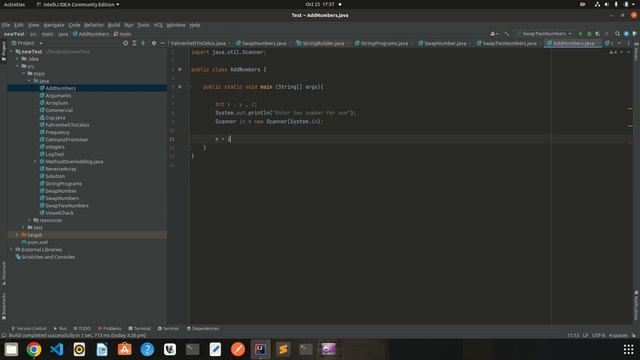
Task: Open Ubuntu Software from the dock
Action: pyautogui.click(x=124, y=349)
